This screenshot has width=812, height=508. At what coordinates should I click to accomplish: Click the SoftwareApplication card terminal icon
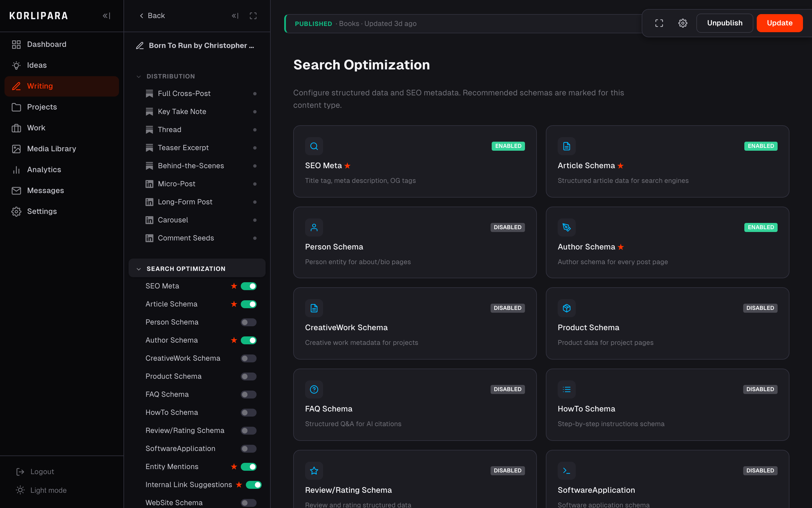[567, 471]
